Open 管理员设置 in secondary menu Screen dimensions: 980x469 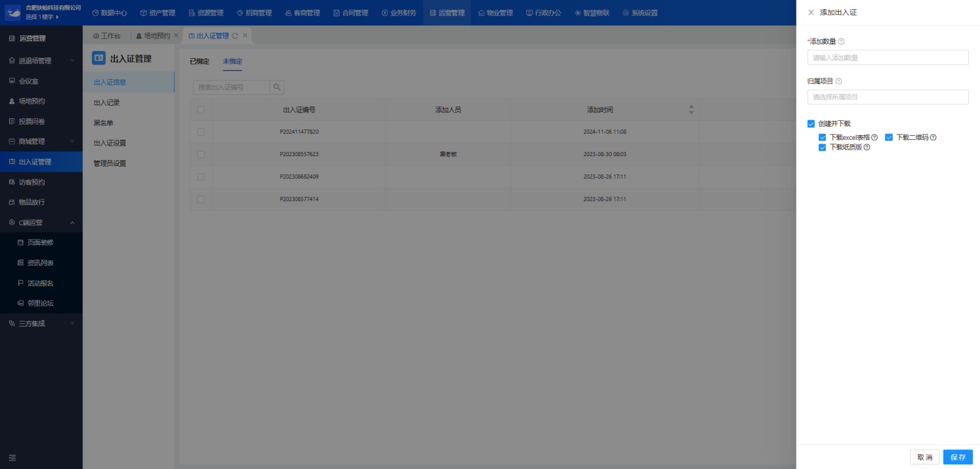coord(110,163)
